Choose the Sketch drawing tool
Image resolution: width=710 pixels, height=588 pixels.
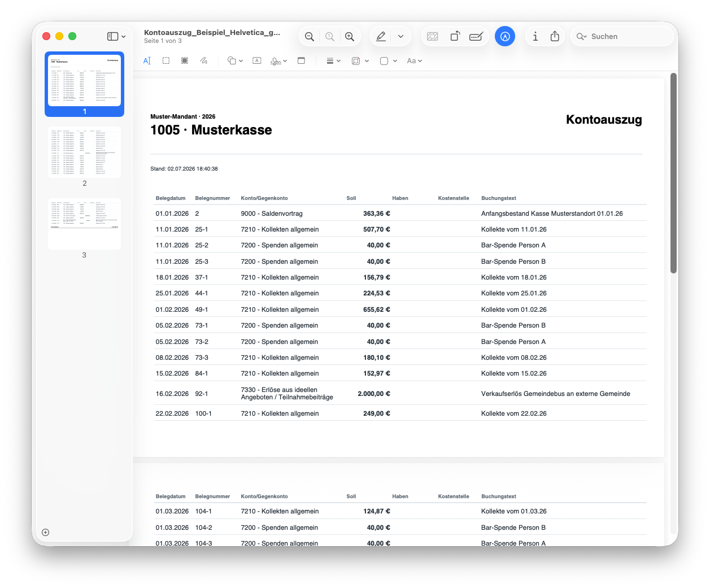point(204,61)
